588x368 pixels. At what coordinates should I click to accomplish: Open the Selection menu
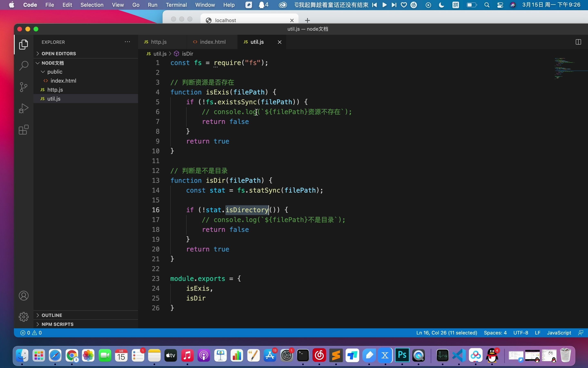(x=92, y=5)
